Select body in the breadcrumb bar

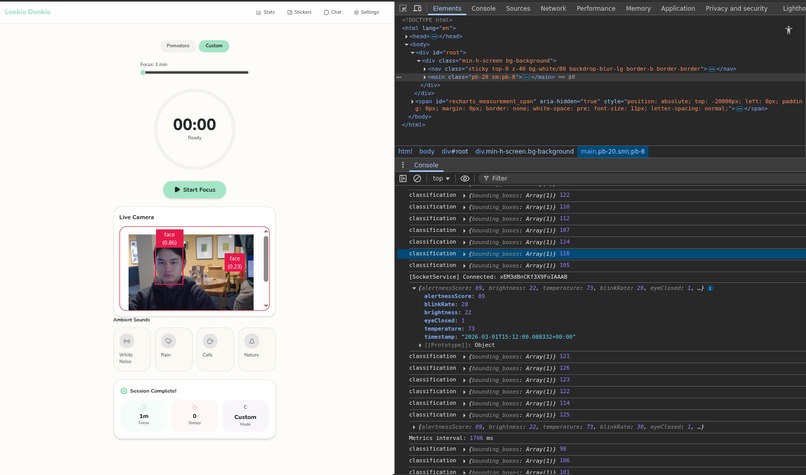tap(427, 151)
